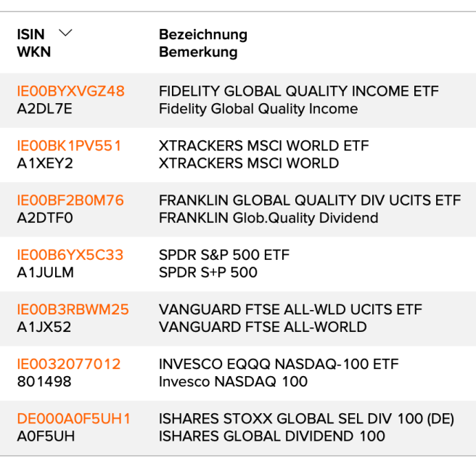
Task: Open ISIN link IE0032077012
Action: pos(68,364)
